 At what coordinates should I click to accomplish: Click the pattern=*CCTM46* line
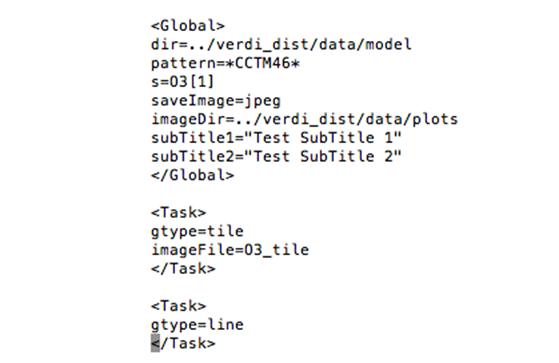point(225,63)
